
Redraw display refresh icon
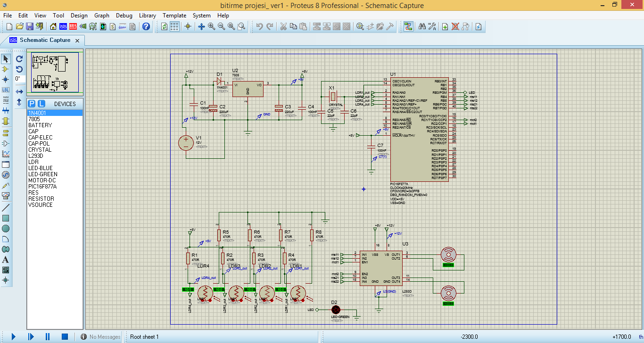[x=164, y=26]
